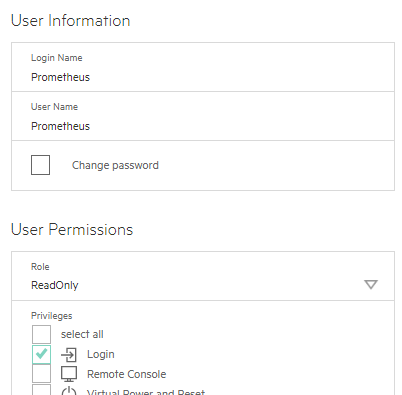Click the User Permissions heading
This screenshot has width=402, height=395.
[72, 230]
